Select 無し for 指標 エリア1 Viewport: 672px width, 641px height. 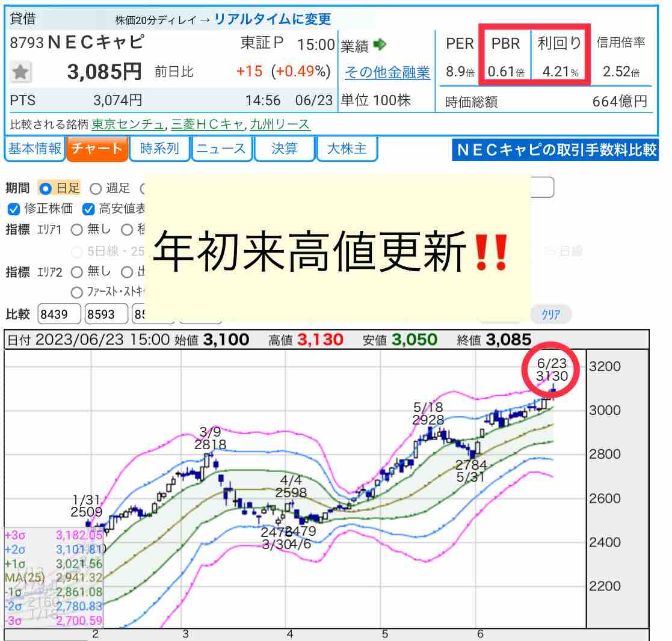tap(77, 230)
